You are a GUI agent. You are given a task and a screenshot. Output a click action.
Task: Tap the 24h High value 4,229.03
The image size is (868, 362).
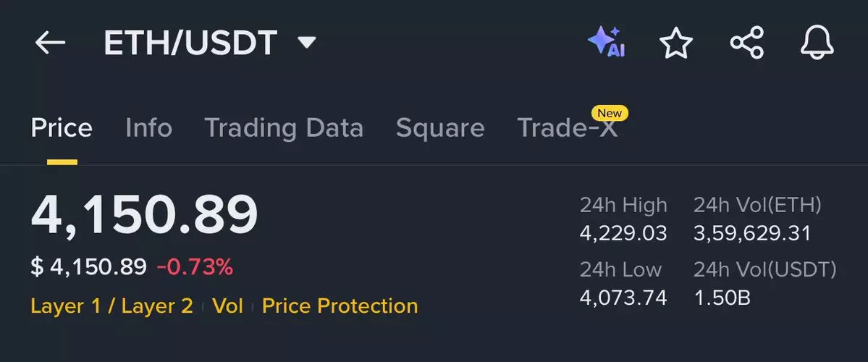[x=623, y=233]
